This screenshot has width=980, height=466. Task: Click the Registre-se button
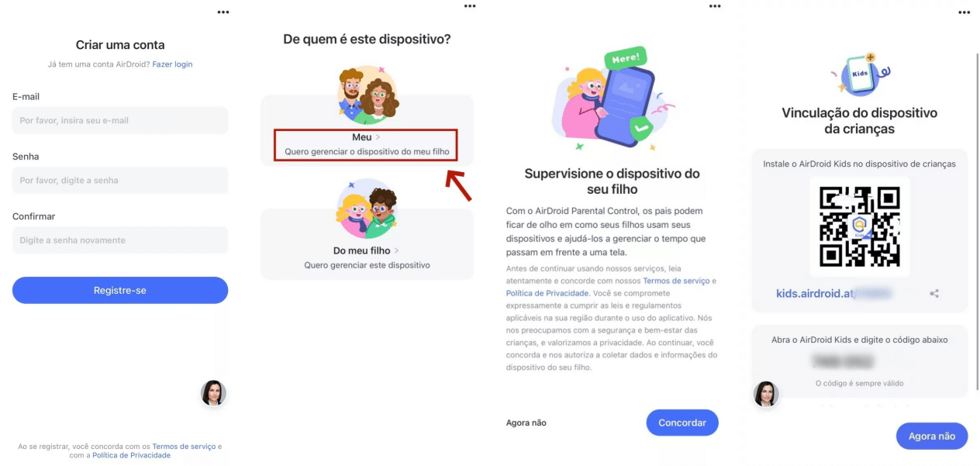point(120,290)
